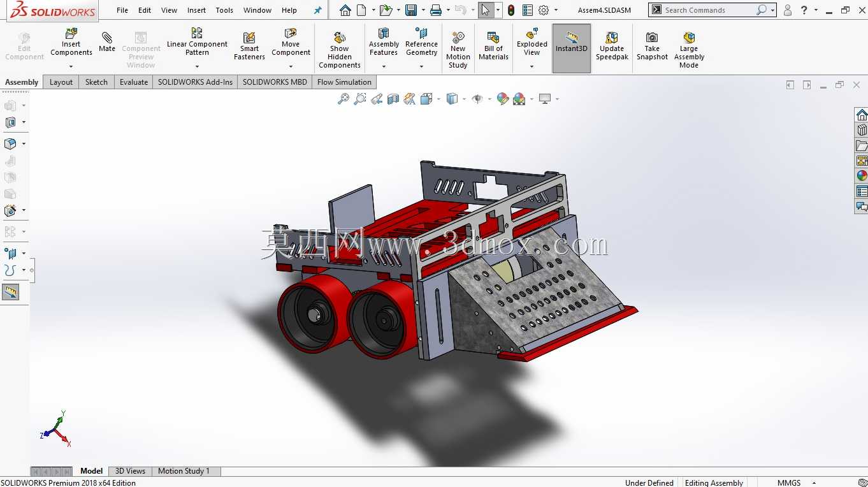Pin the SOLIDWORKS menu bar
Screen dimensions: 868x487
click(x=317, y=10)
